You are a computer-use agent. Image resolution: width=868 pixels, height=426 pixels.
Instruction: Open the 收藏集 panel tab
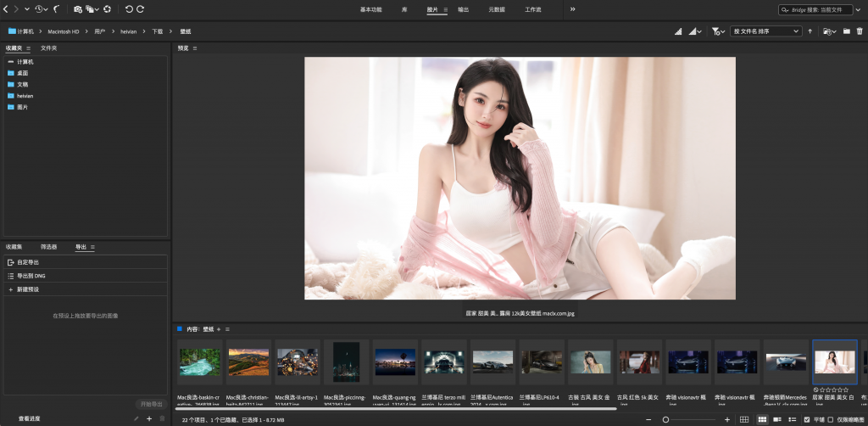click(14, 247)
